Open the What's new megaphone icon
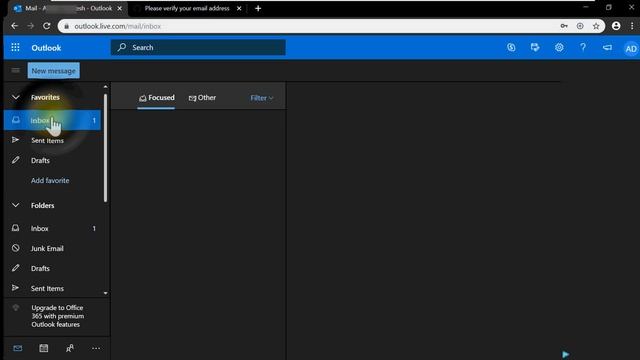This screenshot has width=640, height=360. [x=607, y=47]
